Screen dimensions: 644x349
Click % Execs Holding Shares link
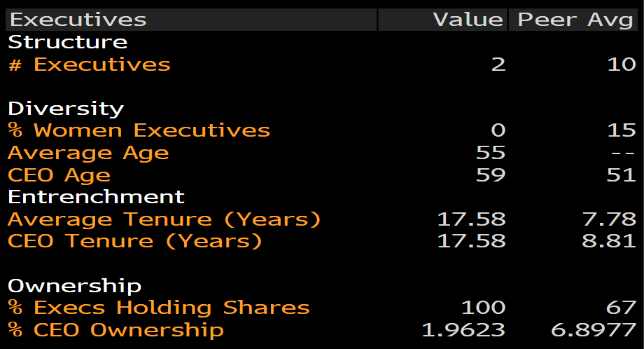click(158, 308)
